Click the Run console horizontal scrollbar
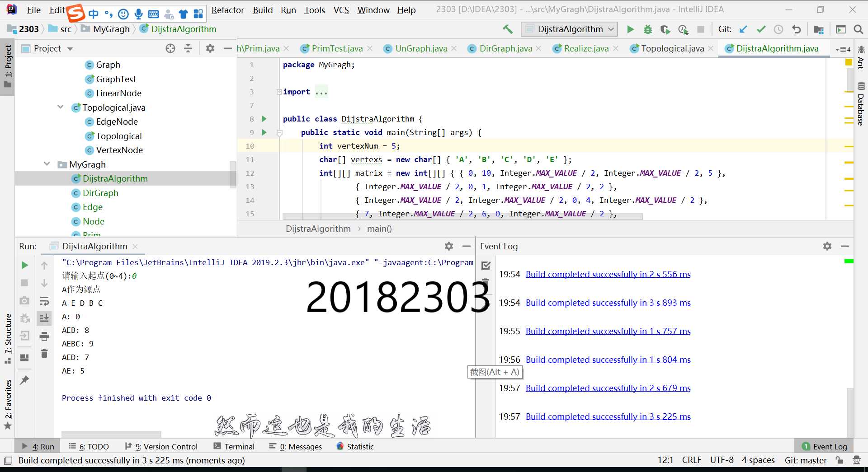The image size is (868, 472). (111, 434)
